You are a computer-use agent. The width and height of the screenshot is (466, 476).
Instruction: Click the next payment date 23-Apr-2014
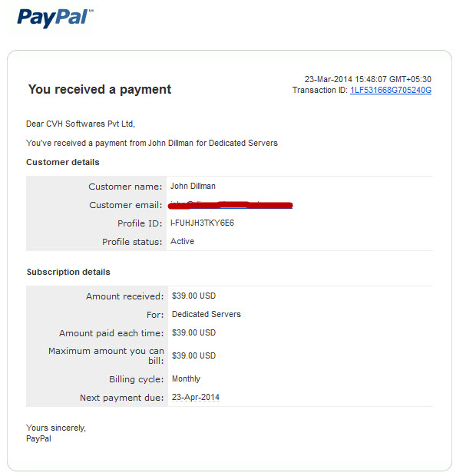[196, 398]
